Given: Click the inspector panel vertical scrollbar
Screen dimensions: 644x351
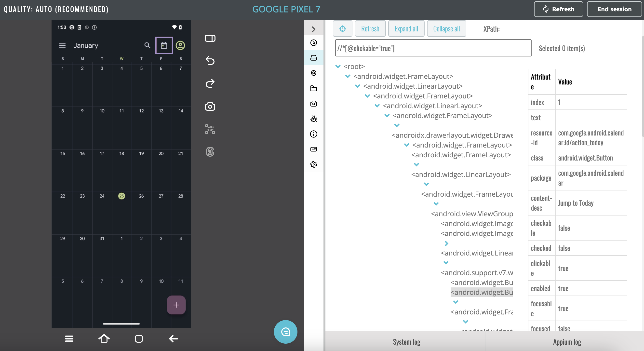Looking at the screenshot, I should click(643, 86).
